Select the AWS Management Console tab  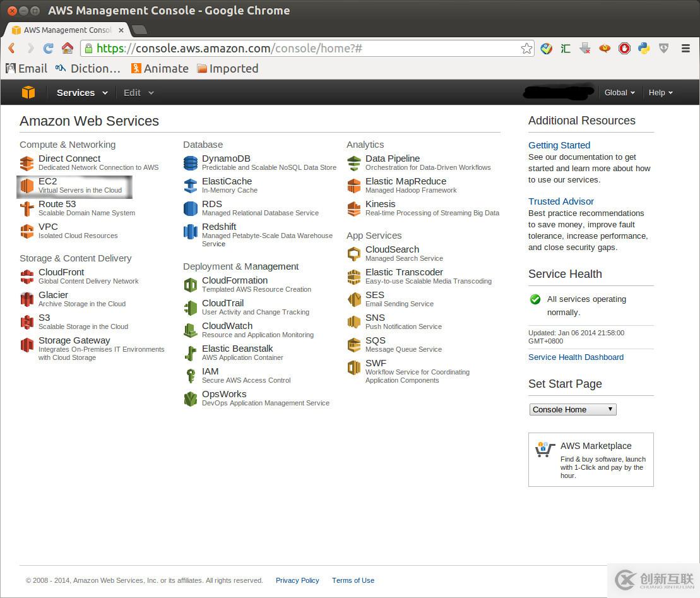tap(67, 30)
